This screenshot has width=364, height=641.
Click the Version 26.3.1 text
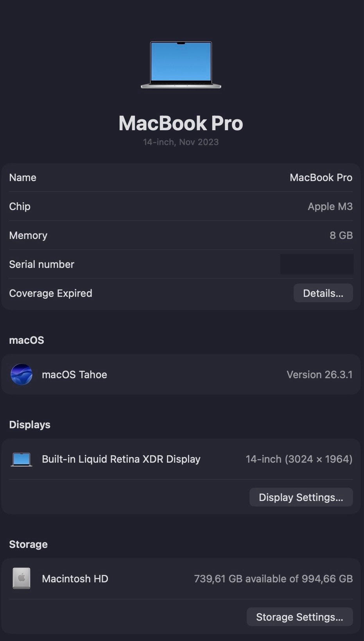[319, 375]
